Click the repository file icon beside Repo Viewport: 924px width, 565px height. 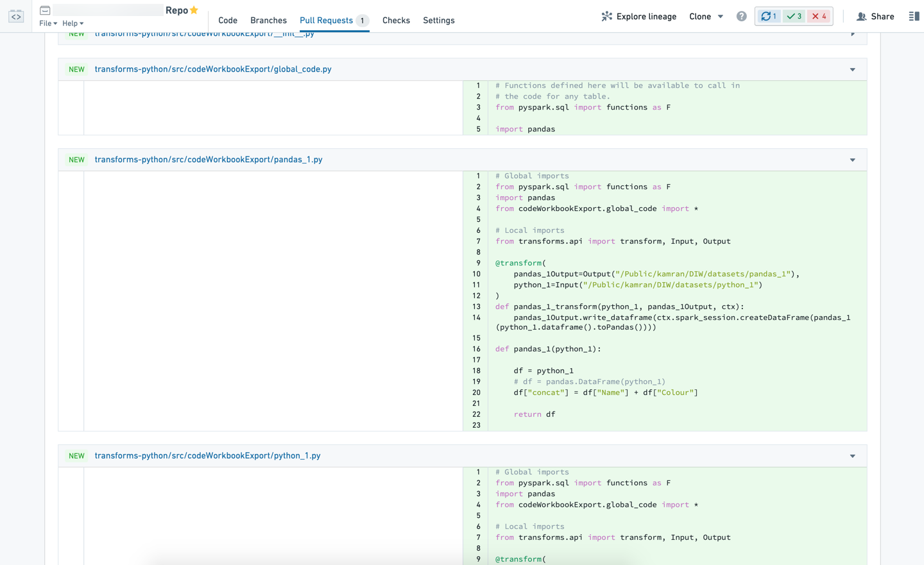(45, 10)
